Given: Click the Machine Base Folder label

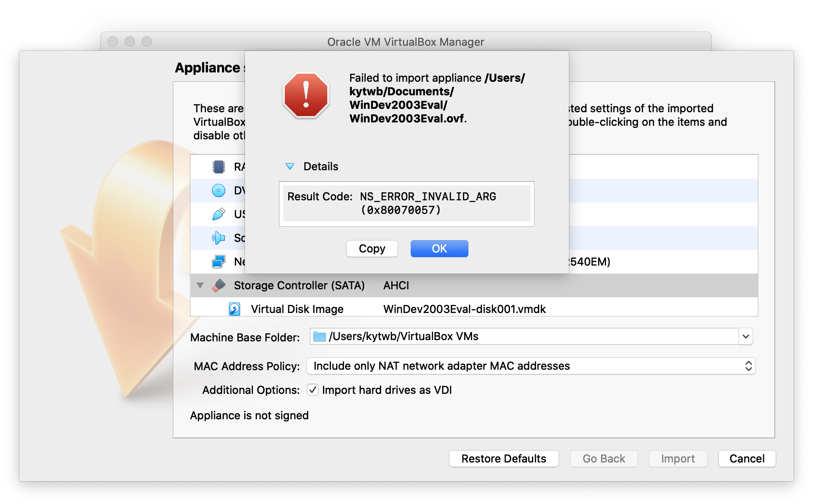Looking at the screenshot, I should click(x=245, y=338).
